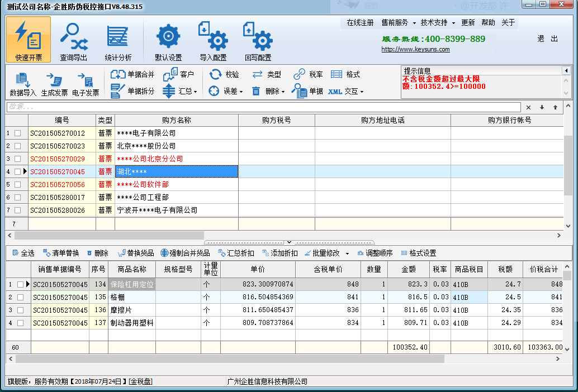Click 调整顺序 adjust order

pos(375,253)
